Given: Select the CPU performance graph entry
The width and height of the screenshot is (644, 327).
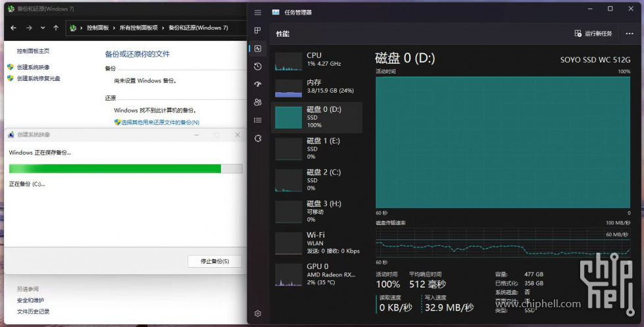Looking at the screenshot, I should [x=316, y=60].
